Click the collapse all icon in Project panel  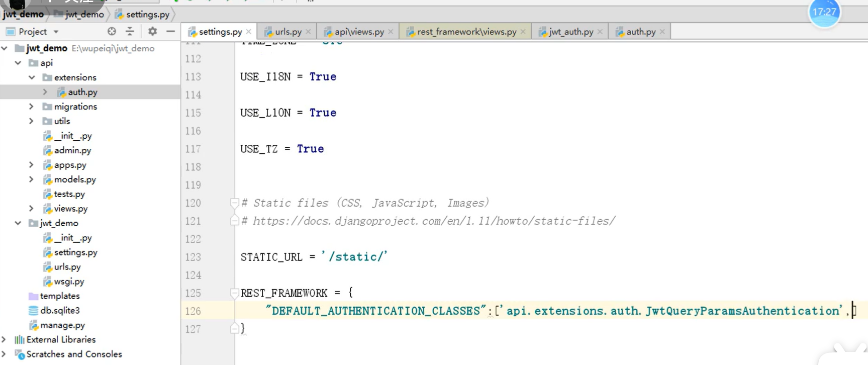coord(130,32)
